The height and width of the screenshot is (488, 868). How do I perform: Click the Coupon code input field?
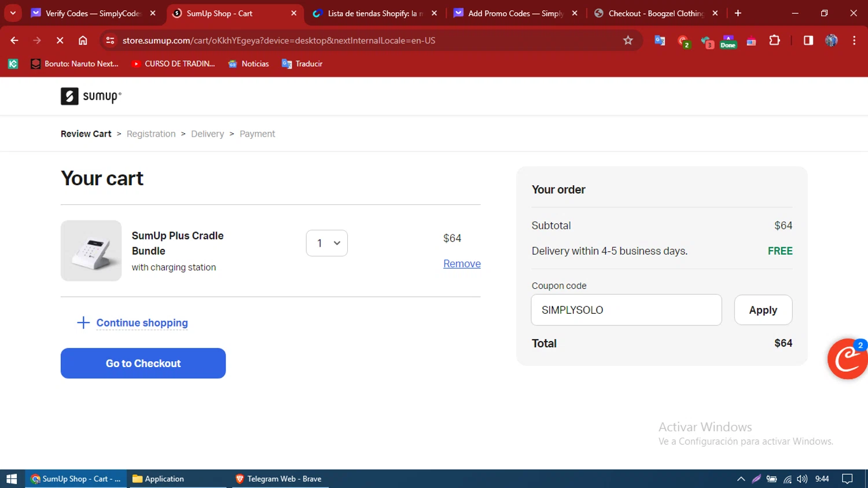coord(626,310)
